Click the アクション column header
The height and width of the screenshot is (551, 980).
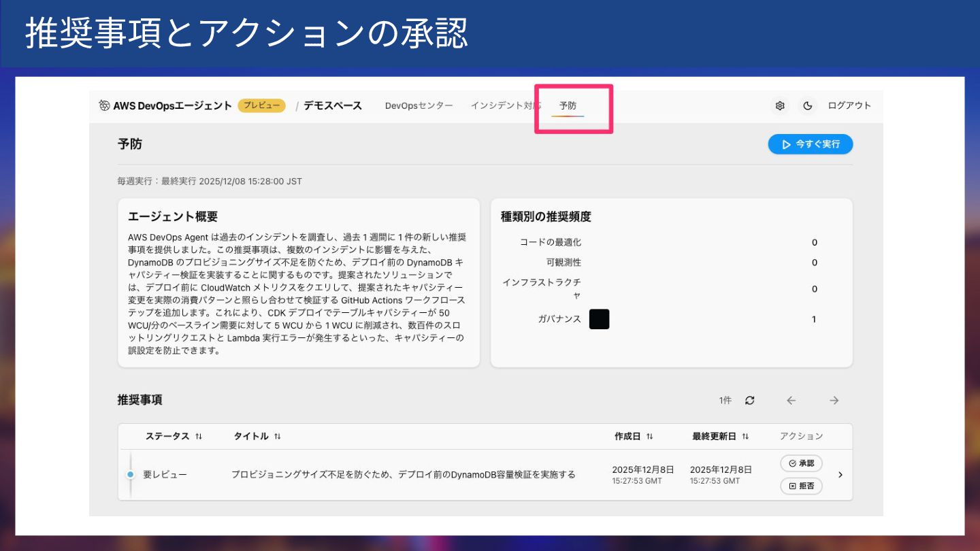(801, 436)
